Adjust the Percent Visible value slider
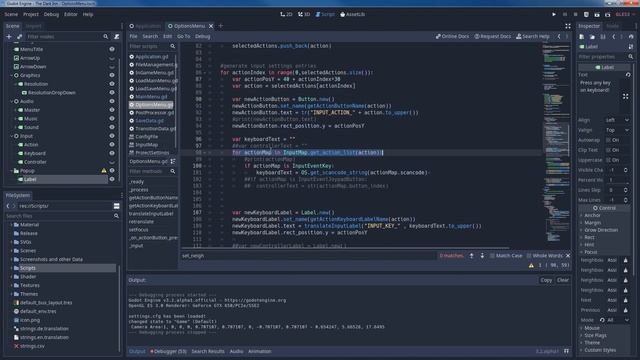 coord(617,180)
